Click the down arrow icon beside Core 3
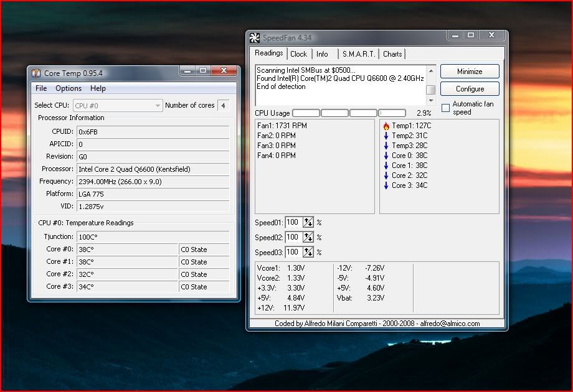 (386, 185)
